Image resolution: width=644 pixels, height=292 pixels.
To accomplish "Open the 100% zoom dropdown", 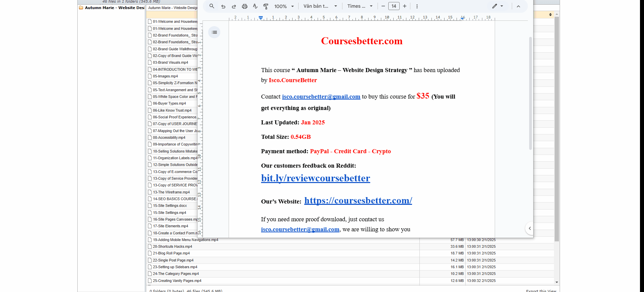I will pyautogui.click(x=284, y=6).
